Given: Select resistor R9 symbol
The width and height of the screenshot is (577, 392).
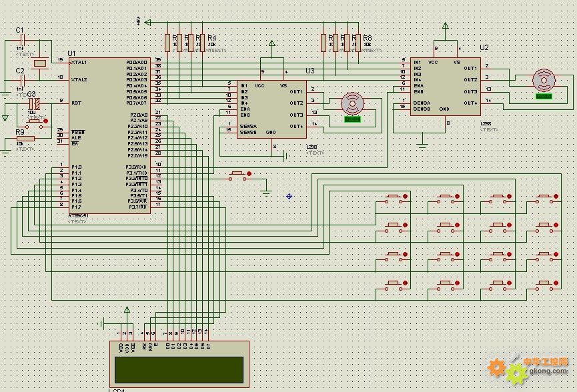Looking at the screenshot, I should 26,139.
